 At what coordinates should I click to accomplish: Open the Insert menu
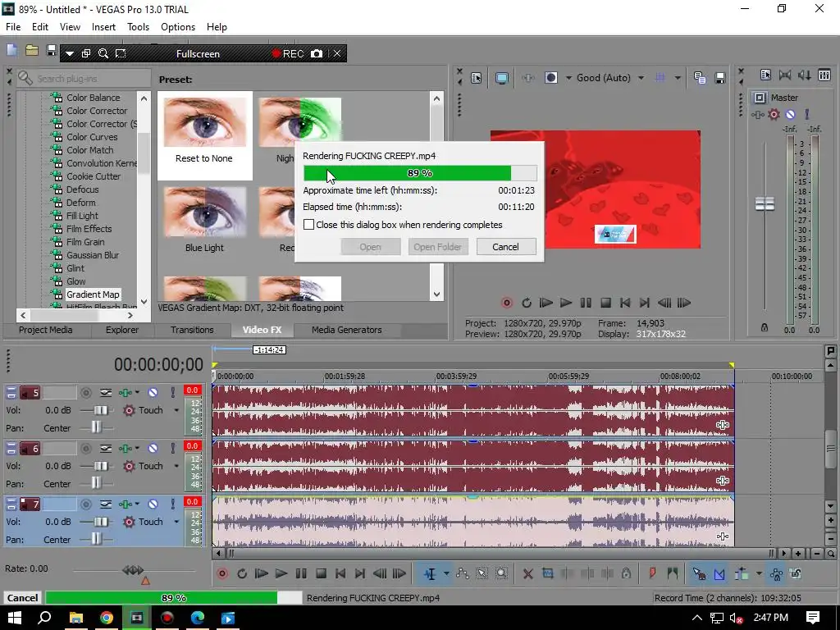[x=103, y=27]
